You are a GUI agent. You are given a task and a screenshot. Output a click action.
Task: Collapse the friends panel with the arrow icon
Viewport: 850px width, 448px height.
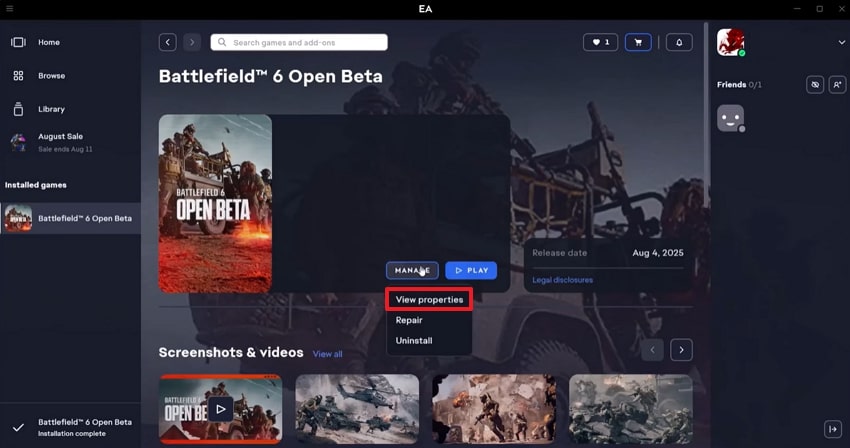(x=833, y=429)
